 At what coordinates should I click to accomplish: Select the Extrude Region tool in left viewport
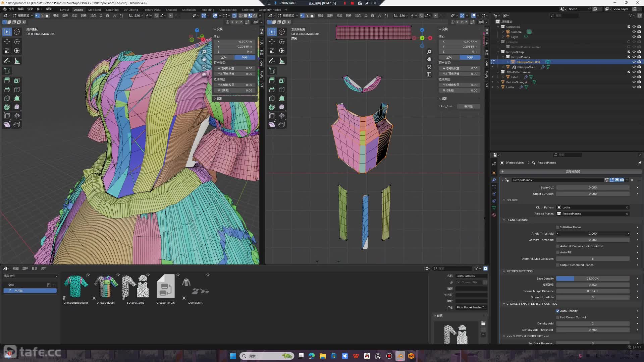[x=7, y=80]
